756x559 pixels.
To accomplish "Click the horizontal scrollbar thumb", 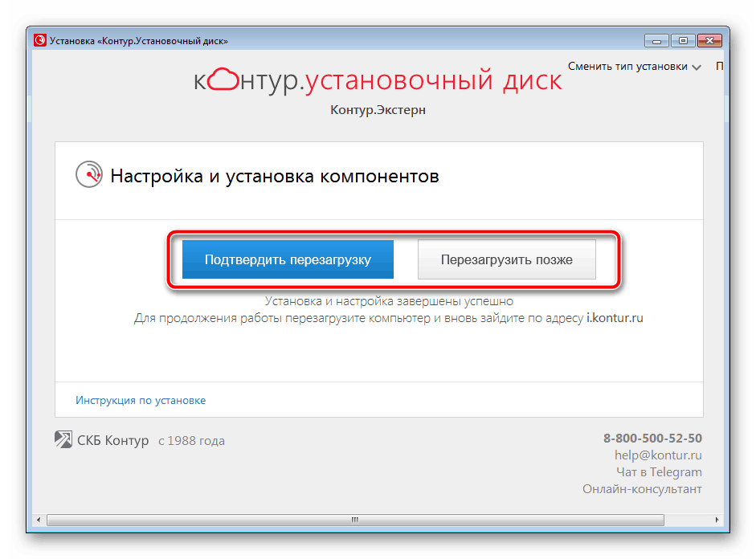I will 353,520.
